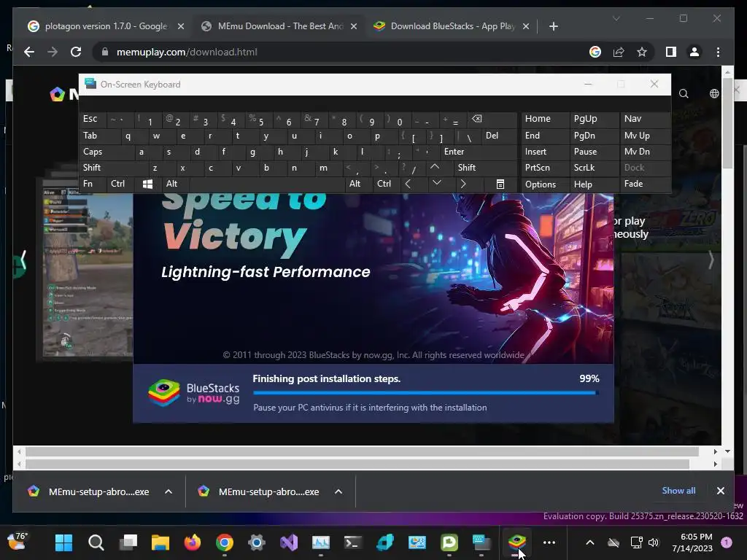
Task: Share this page from address bar
Action: point(619,52)
